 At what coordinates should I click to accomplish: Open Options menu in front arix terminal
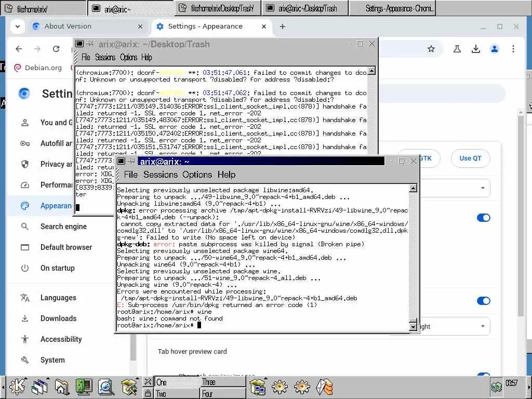[x=197, y=175]
